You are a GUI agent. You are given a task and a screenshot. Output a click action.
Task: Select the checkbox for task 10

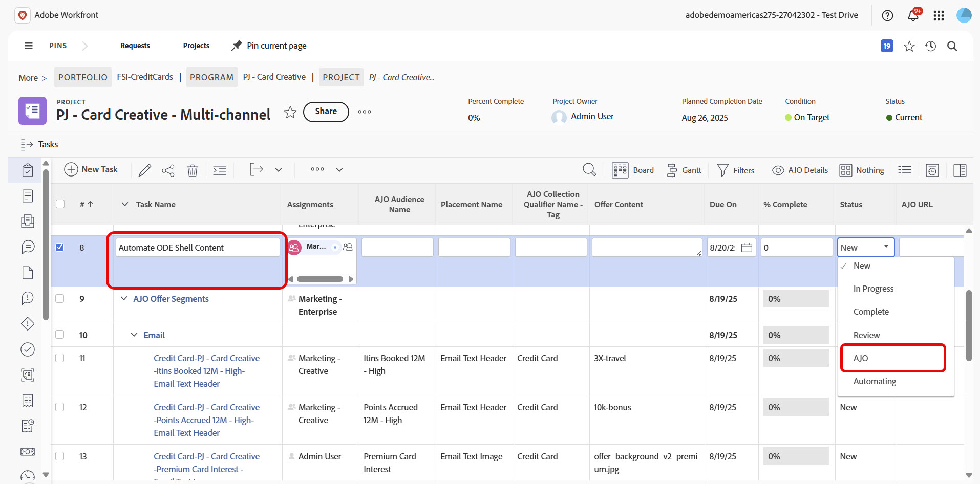(x=60, y=335)
